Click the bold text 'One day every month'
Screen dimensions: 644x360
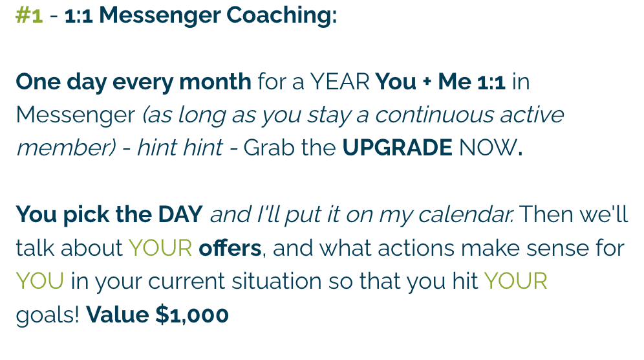133,82
